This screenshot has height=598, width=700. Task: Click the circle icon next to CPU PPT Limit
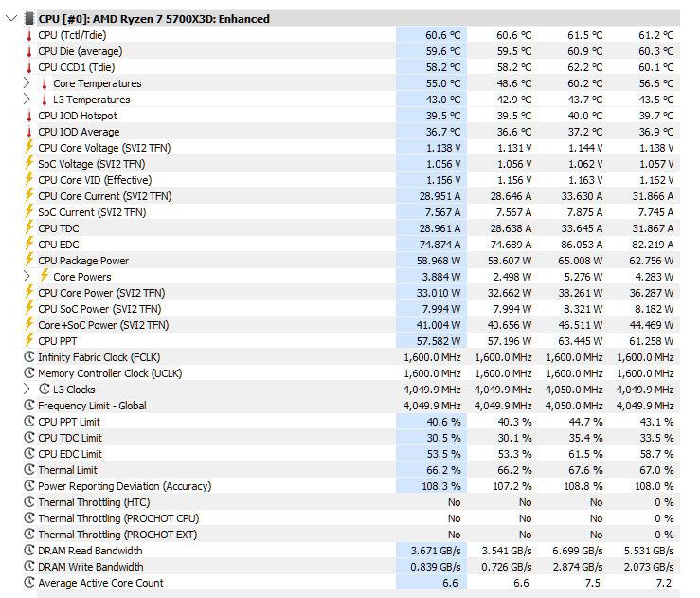28,422
